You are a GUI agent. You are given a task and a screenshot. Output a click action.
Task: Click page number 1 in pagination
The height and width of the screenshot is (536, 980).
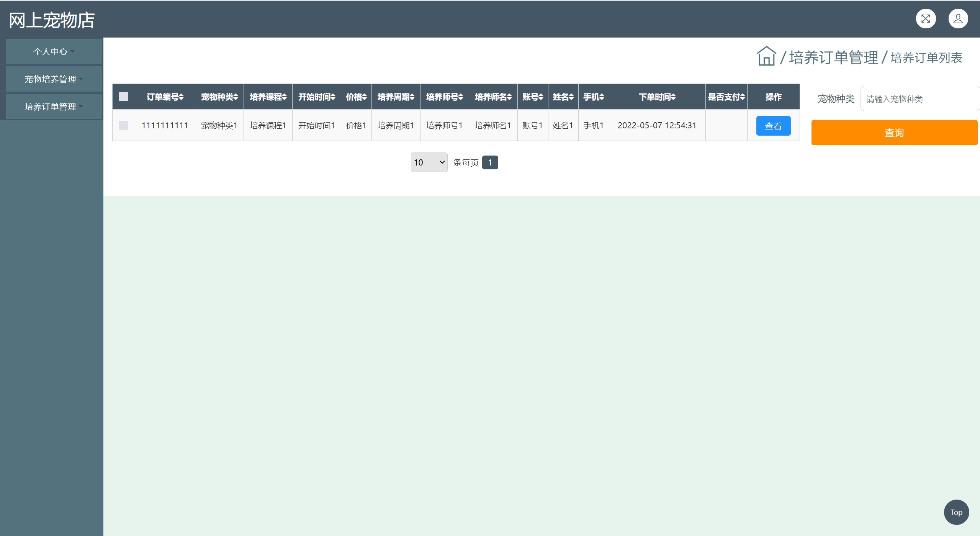click(x=489, y=162)
